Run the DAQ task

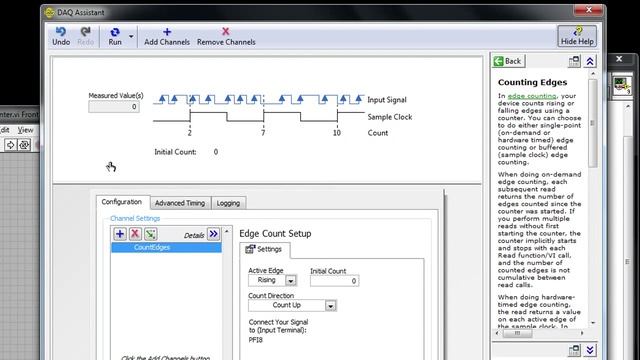(x=115, y=36)
